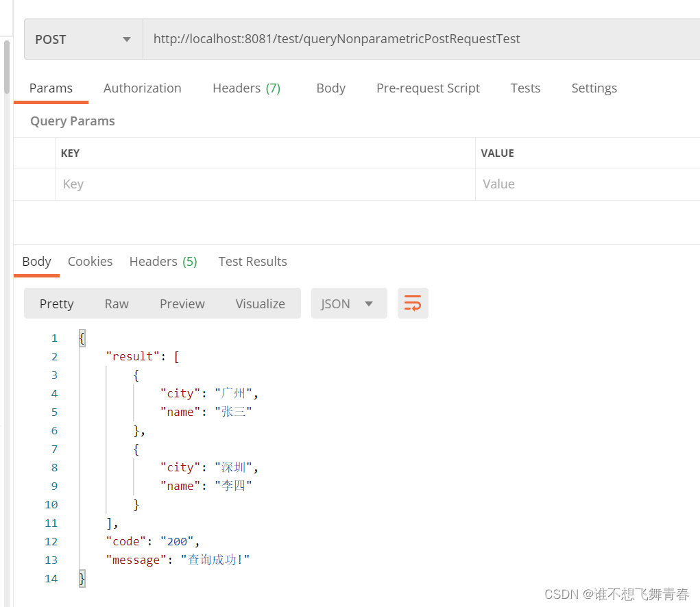Click the Query Params heading
The image size is (700, 607).
(x=72, y=121)
